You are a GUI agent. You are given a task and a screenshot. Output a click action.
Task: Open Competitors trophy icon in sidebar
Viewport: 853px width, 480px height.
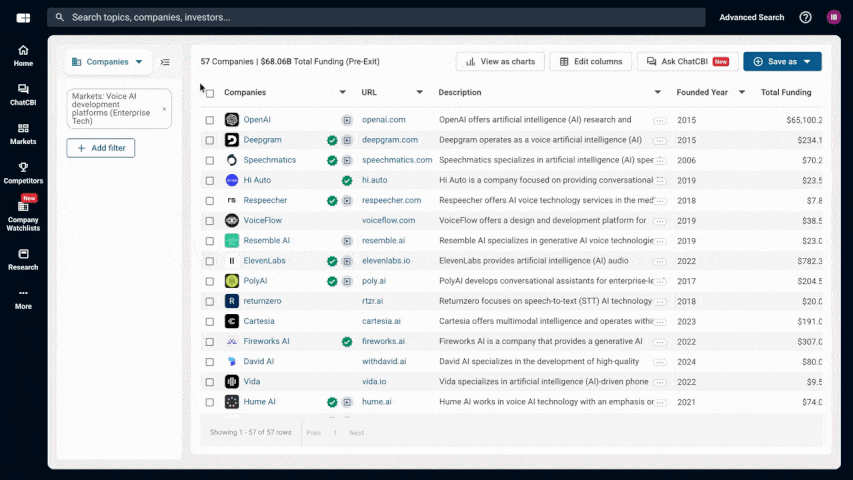click(x=23, y=172)
